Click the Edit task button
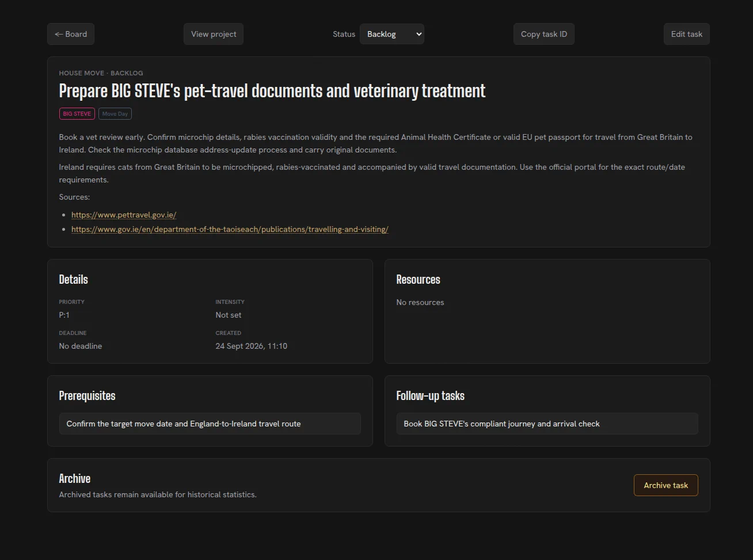 [x=687, y=34]
